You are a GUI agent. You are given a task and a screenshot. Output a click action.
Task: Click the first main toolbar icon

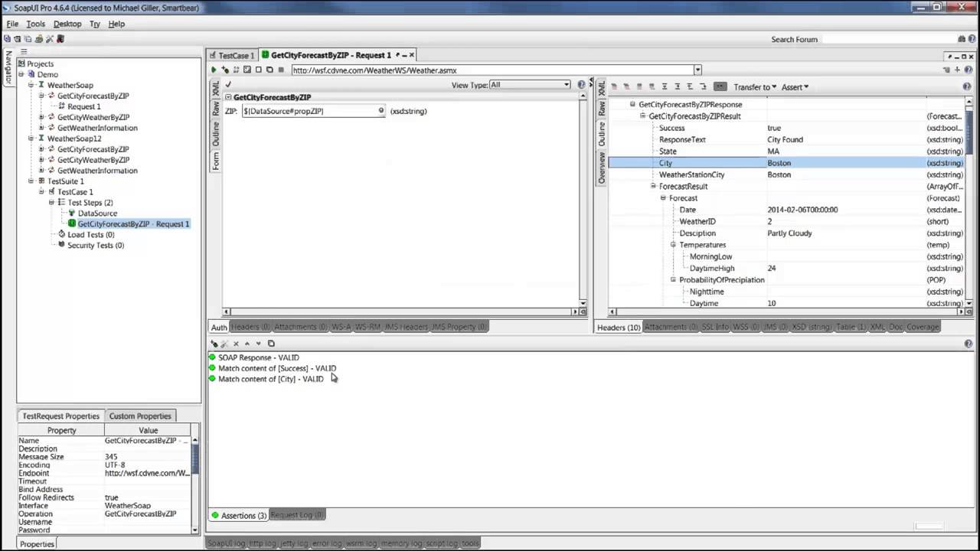[8, 39]
